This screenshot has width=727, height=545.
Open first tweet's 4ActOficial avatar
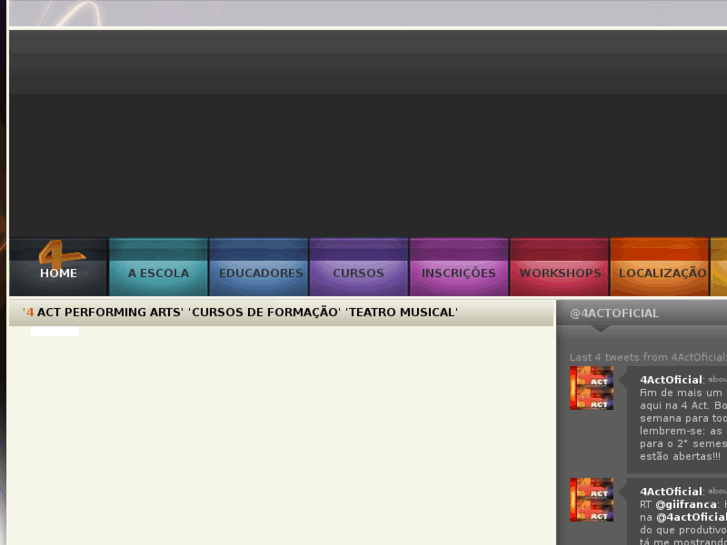(x=592, y=388)
